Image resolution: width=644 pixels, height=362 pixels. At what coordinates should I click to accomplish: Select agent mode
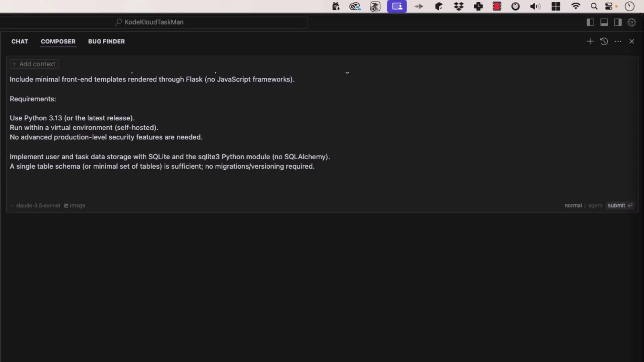tap(595, 205)
